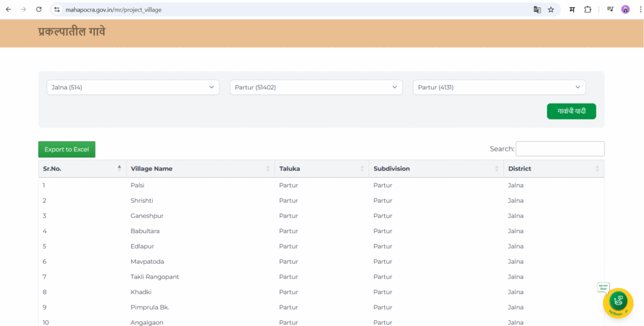Image resolution: width=644 pixels, height=326 pixels.
Task: Open the site information icon in address bar
Action: tap(57, 9)
